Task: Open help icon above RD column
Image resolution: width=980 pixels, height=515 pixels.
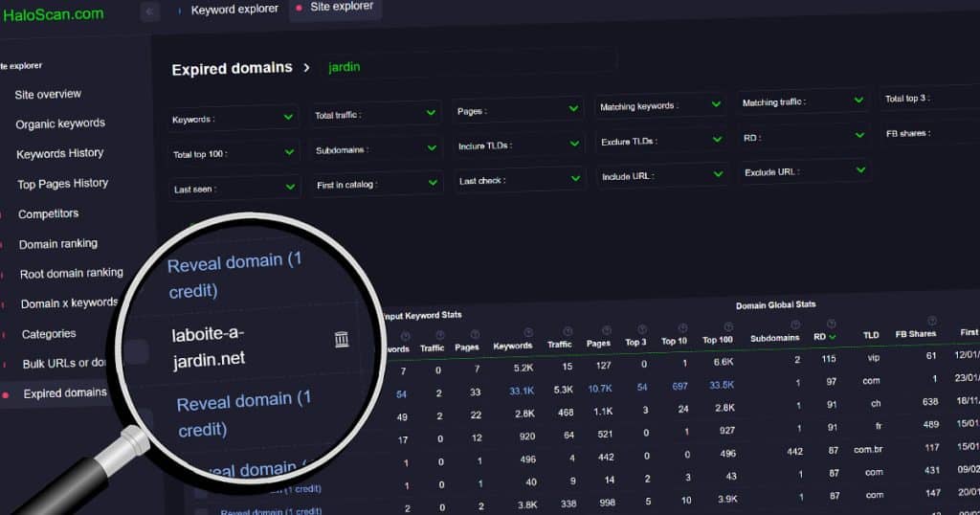Action: pyautogui.click(x=832, y=324)
